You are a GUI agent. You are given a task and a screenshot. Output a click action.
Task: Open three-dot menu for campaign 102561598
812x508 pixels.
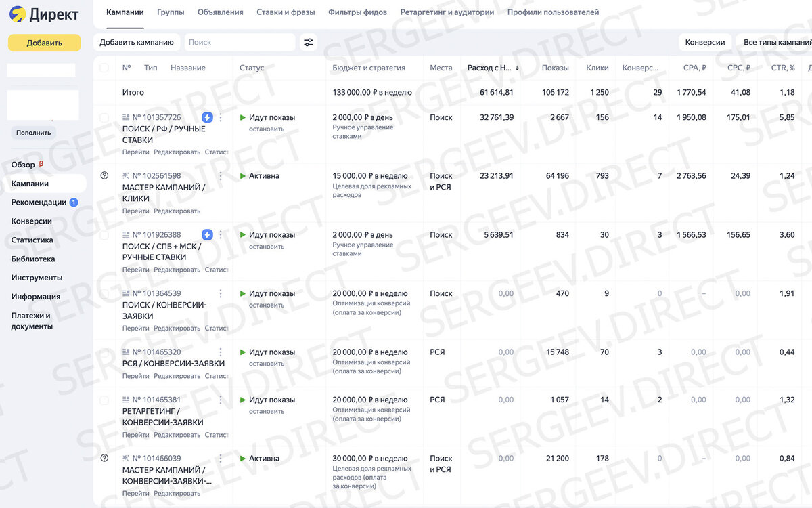pos(221,176)
